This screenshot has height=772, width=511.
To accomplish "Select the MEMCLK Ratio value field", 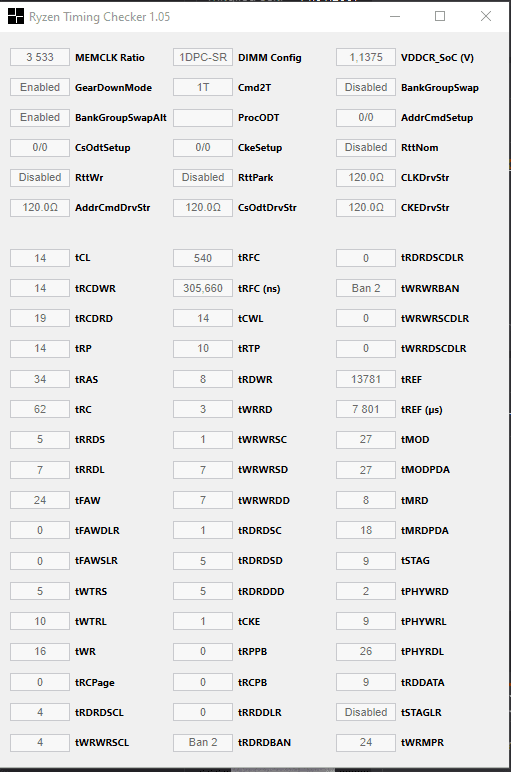I will [40, 57].
